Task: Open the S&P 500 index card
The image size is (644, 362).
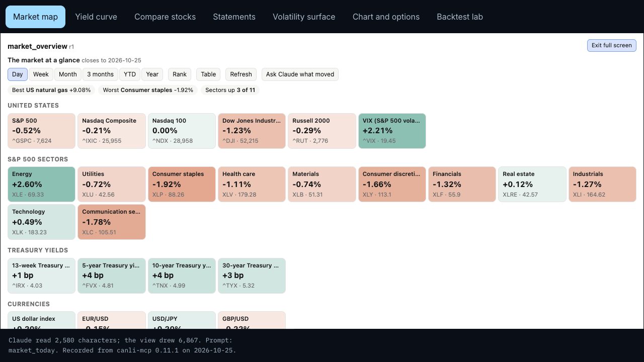Action: (41, 131)
